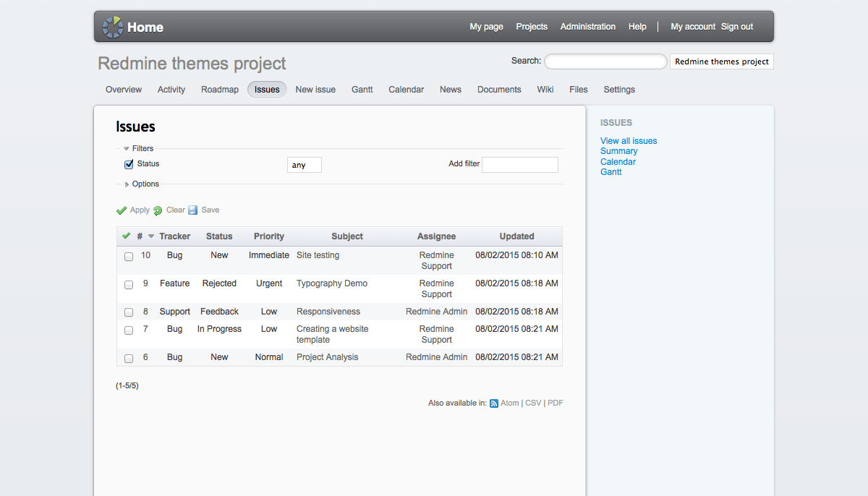Open the Redmine themes project selector
868x496 pixels.
pyautogui.click(x=722, y=61)
